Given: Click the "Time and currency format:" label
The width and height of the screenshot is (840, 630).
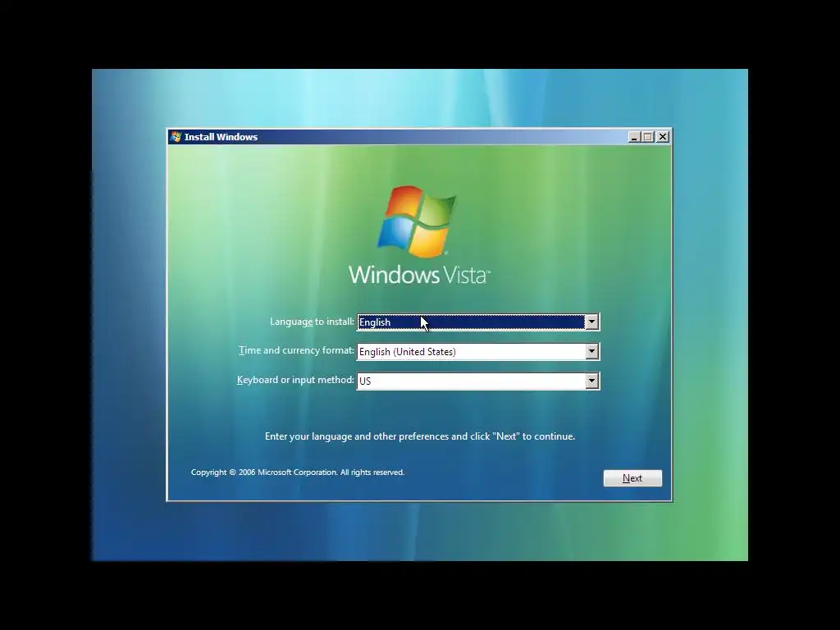Looking at the screenshot, I should (296, 350).
